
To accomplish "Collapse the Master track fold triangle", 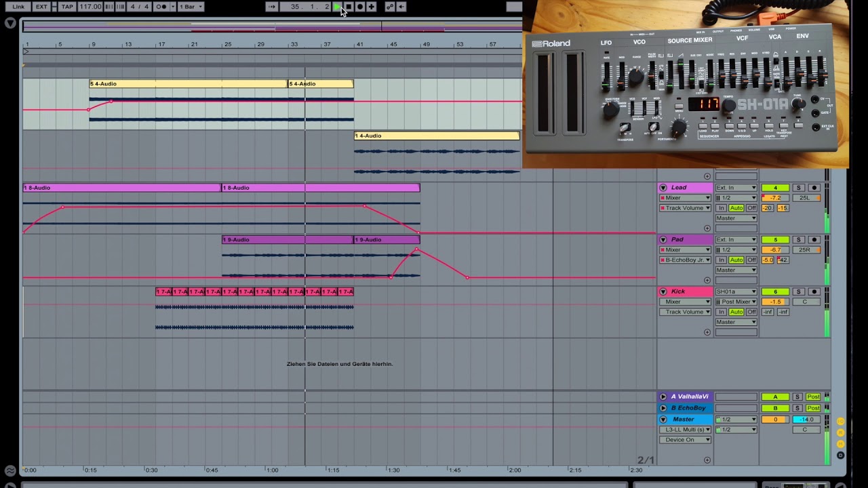I will click(x=663, y=420).
